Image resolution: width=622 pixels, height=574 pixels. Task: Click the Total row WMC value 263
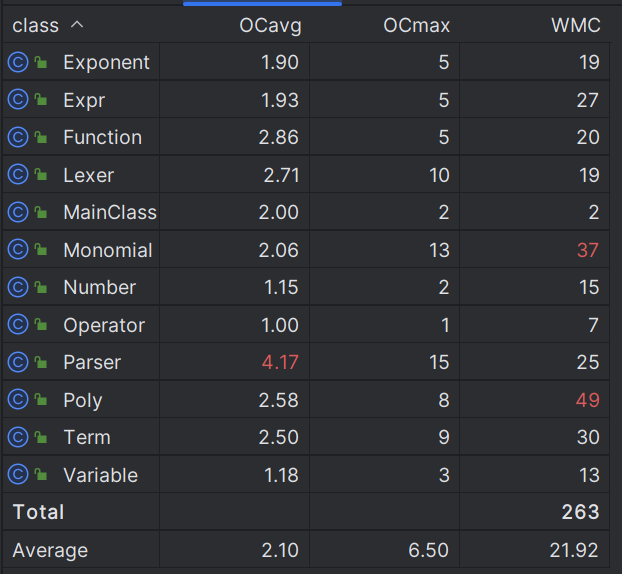(580, 512)
